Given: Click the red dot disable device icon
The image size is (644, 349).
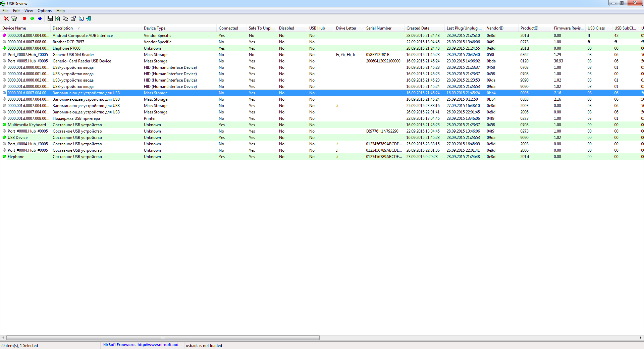Looking at the screenshot, I should 24,19.
